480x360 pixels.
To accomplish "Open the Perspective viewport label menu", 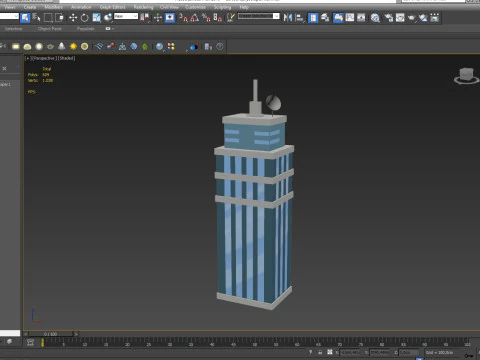I will point(44,58).
